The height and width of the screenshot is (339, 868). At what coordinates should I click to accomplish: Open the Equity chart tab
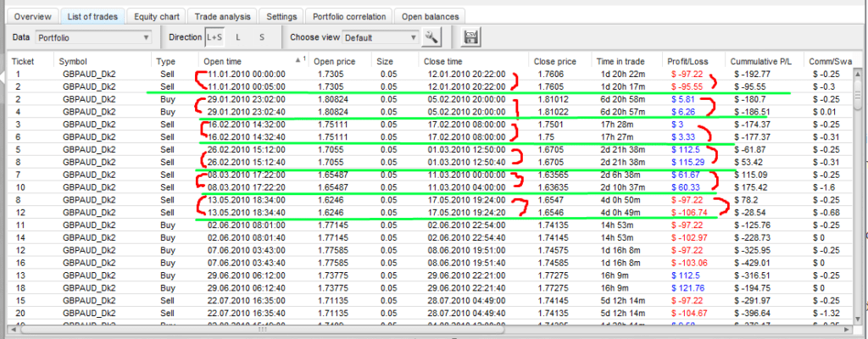(157, 17)
